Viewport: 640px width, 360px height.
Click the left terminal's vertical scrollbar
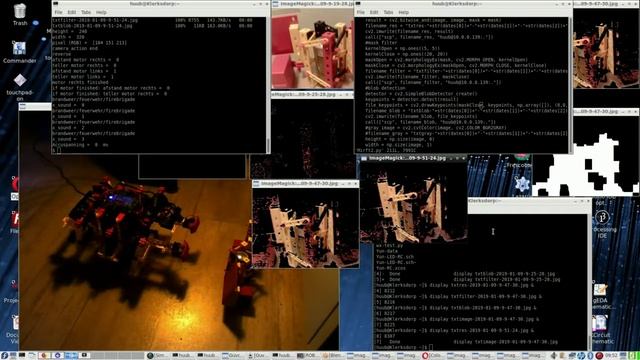(268, 84)
